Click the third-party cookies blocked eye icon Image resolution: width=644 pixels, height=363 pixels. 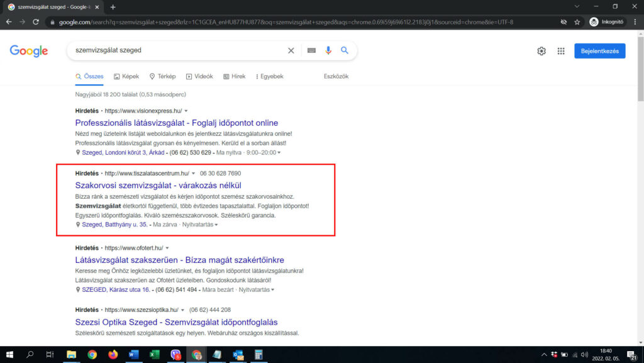click(563, 22)
